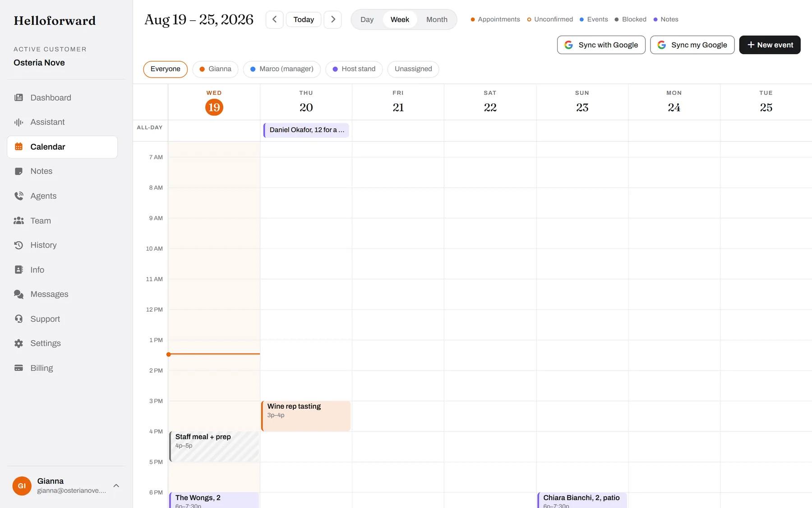812x508 pixels.
Task: Open the Assistant page
Action: 62,122
